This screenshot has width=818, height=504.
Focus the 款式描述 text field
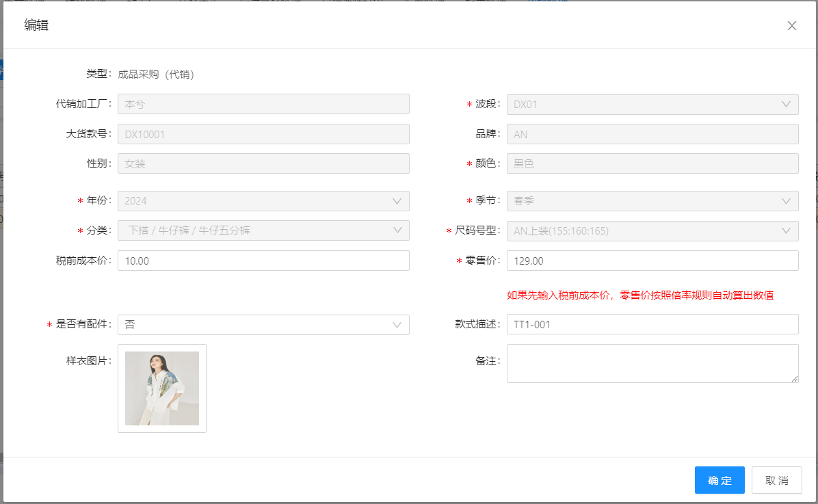coord(652,325)
